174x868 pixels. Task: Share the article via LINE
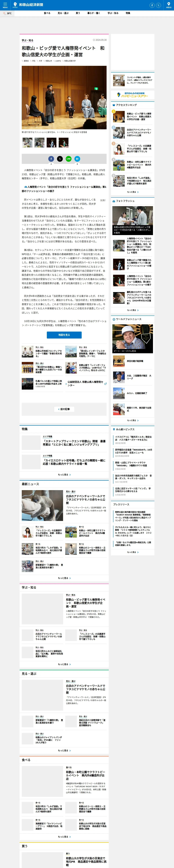69,159
